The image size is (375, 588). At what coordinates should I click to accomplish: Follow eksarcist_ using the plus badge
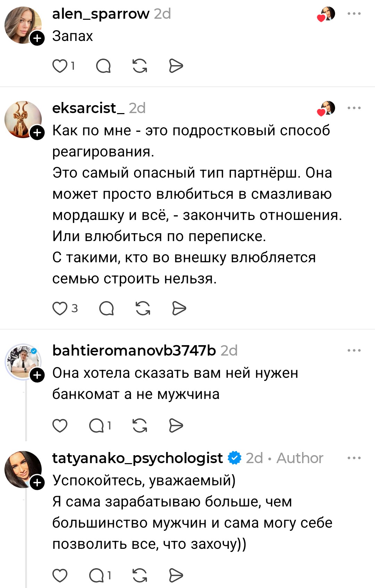pos(37,133)
